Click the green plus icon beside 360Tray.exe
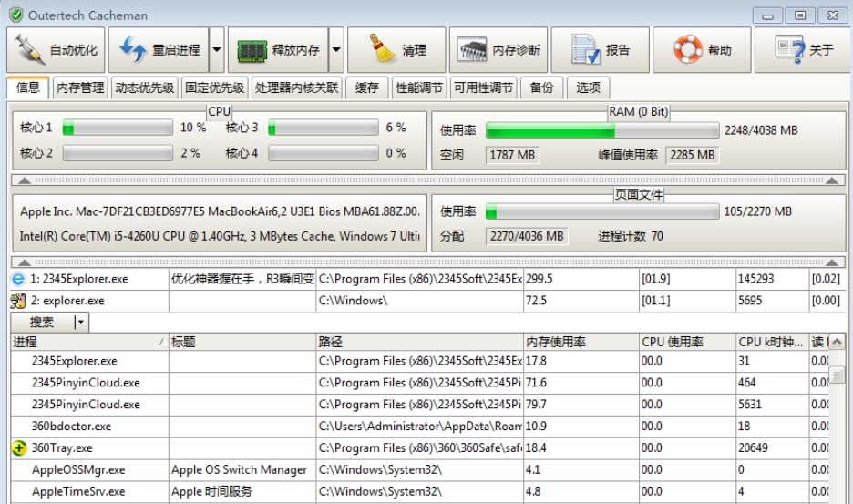The image size is (853, 504). 19,447
